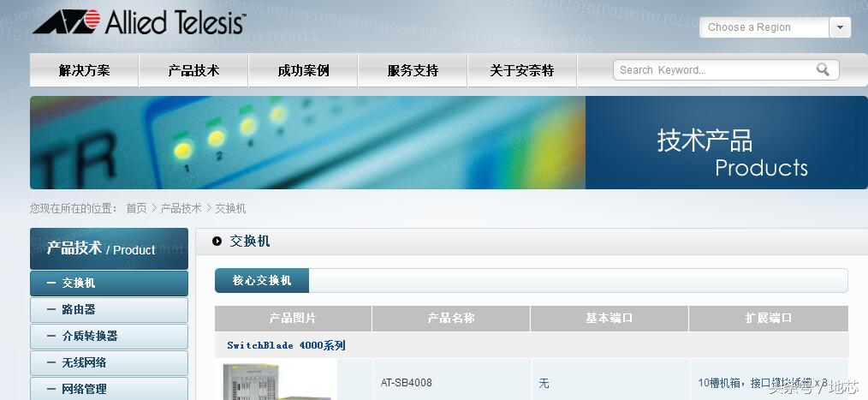Click the 核心交换机 tab

[x=262, y=280]
